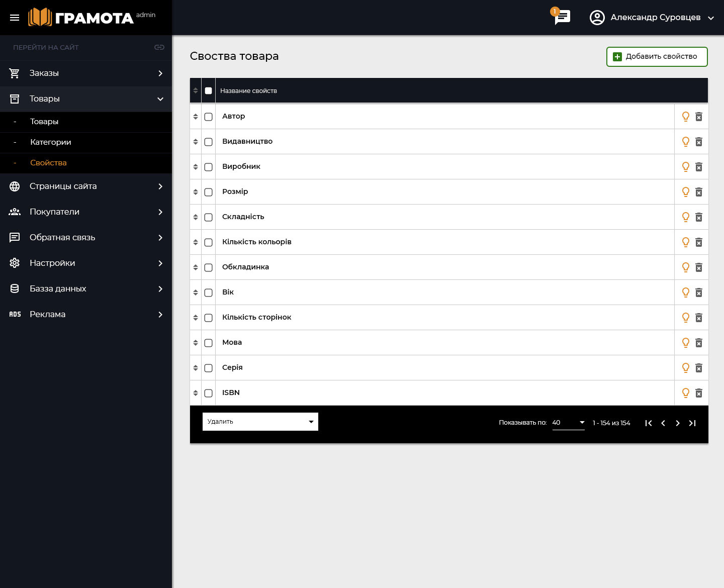Image resolution: width=724 pixels, height=588 pixels.
Task: Open the Базза данных menu item
Action: coord(86,289)
